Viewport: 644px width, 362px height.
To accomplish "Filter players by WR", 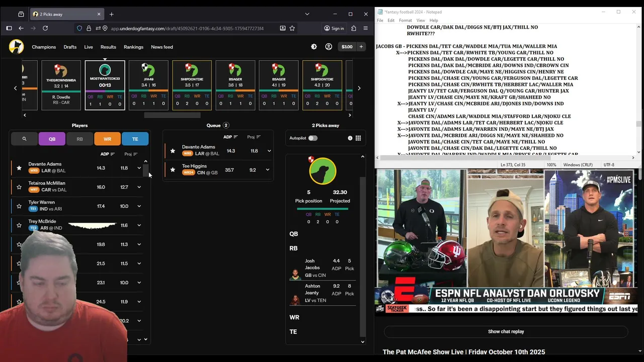I will 107,139.
